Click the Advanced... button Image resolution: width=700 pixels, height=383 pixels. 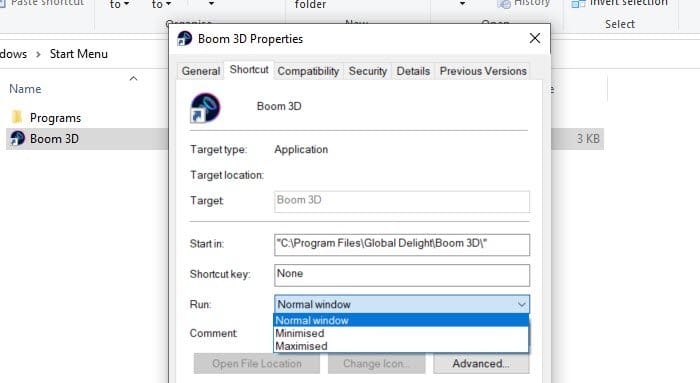481,363
